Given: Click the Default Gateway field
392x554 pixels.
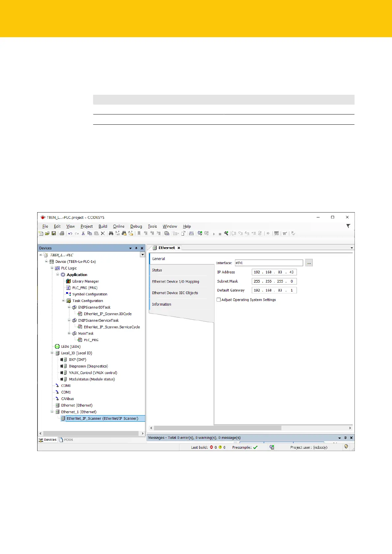Looking at the screenshot, I should [274, 290].
